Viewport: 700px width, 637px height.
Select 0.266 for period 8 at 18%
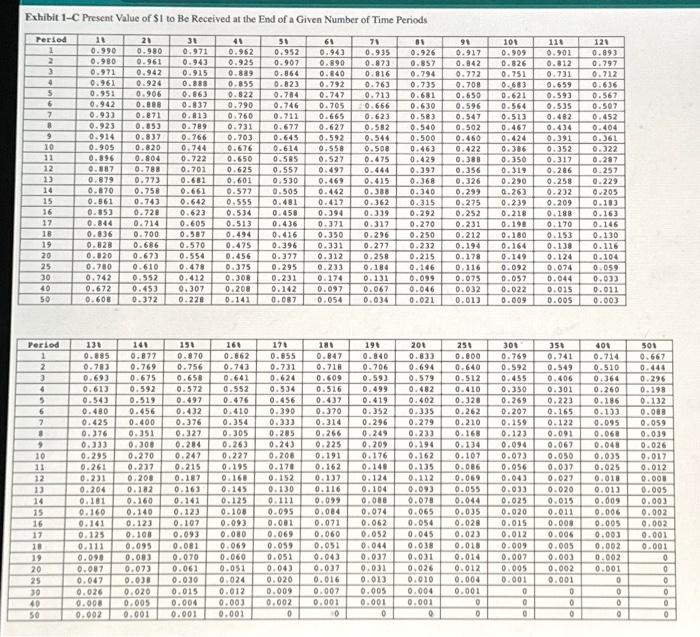coord(329,433)
